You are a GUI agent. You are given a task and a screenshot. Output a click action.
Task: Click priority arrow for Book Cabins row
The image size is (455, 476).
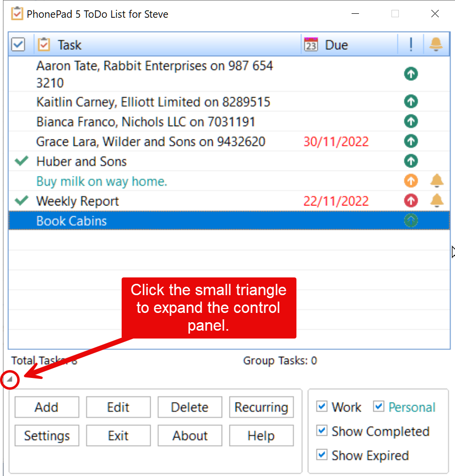click(x=411, y=221)
